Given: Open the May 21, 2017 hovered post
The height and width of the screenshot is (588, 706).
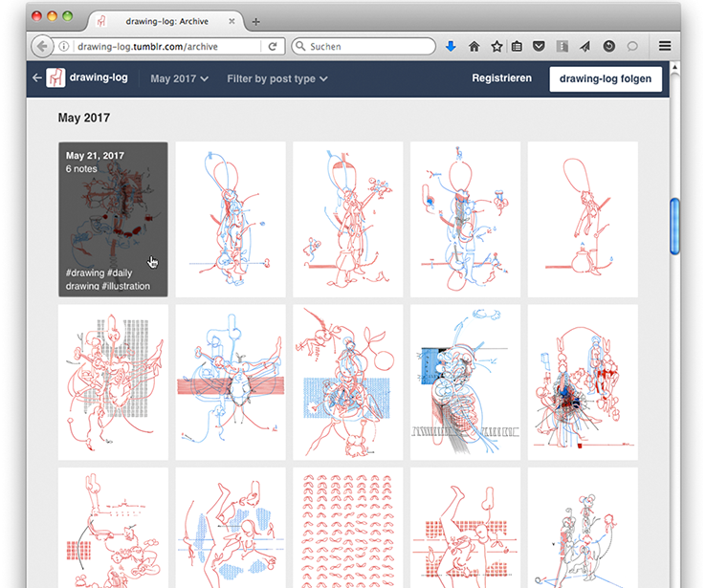Looking at the screenshot, I should pos(113,220).
